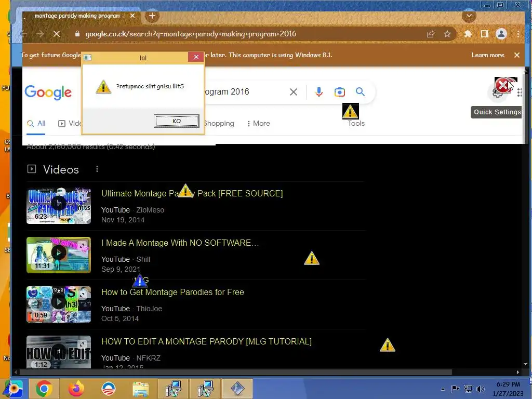Image resolution: width=532 pixels, height=399 pixels.
Task: Stop page loading with the X button
Action: tap(57, 34)
